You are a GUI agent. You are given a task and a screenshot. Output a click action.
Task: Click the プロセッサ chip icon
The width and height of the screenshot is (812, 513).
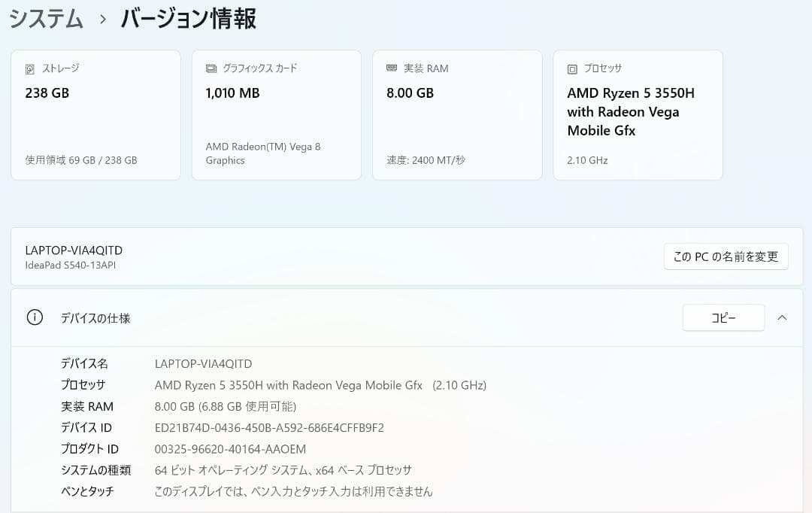571,68
